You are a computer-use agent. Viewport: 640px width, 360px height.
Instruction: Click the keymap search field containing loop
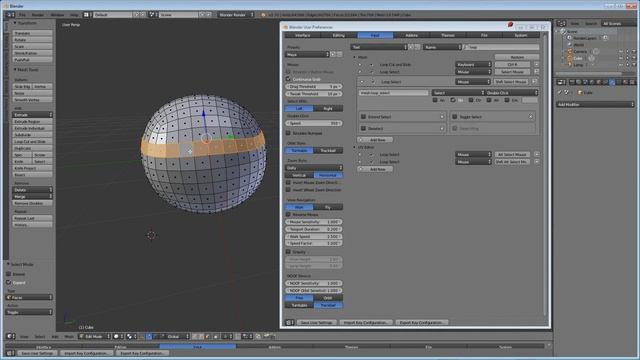(502, 47)
